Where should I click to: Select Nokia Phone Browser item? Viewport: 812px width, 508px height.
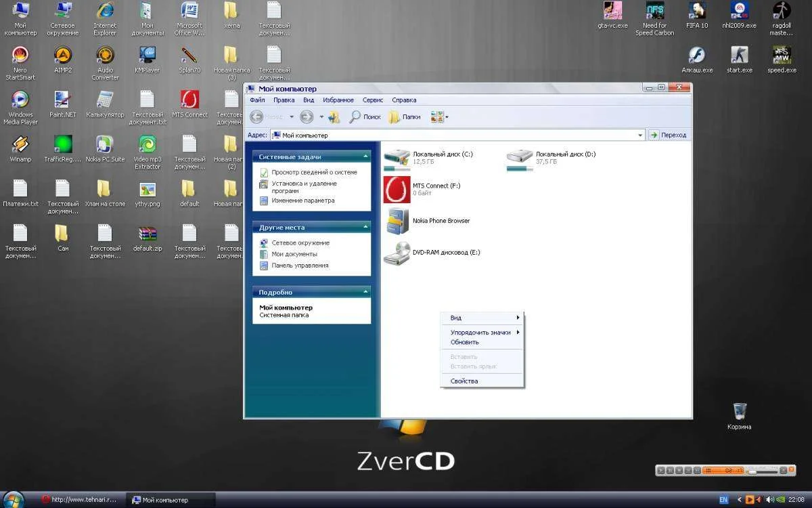427,221
